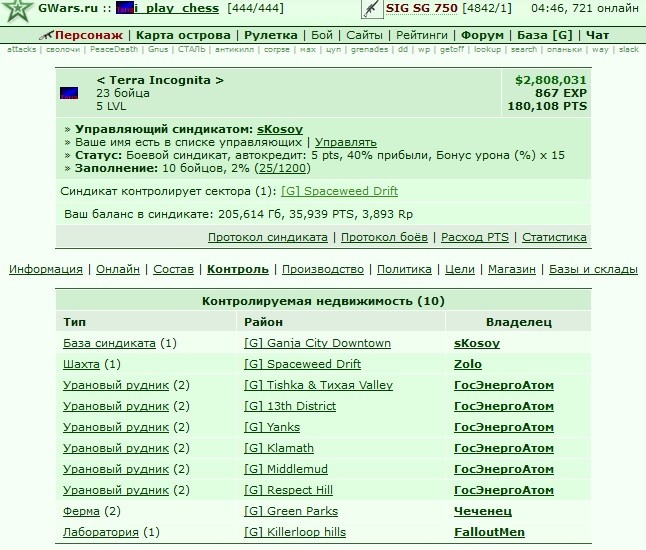Open the SIG SG 750 weapon icon

(372, 9)
